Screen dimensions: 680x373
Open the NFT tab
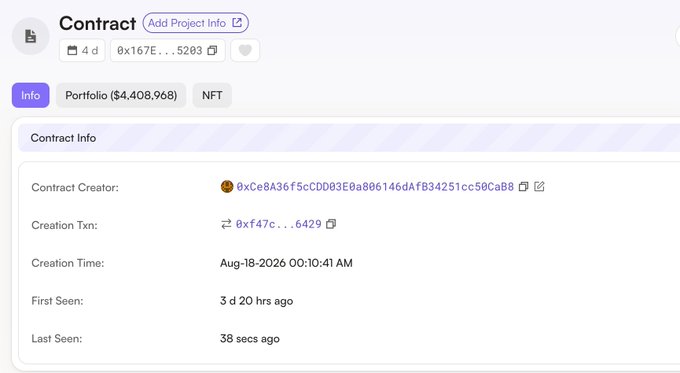point(212,95)
